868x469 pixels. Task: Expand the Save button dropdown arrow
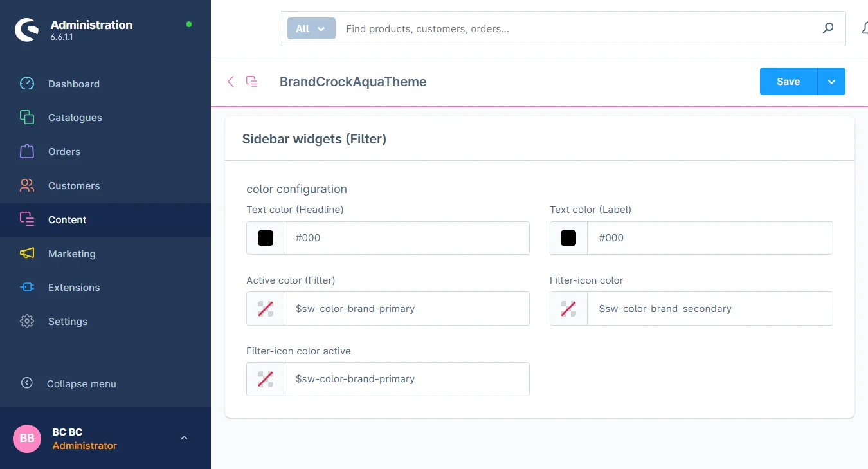[831, 82]
